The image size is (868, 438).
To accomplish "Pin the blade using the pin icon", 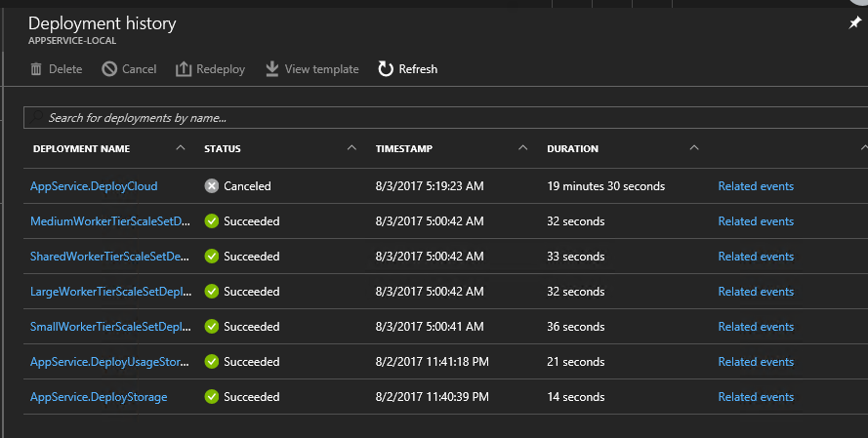I will pos(854,22).
